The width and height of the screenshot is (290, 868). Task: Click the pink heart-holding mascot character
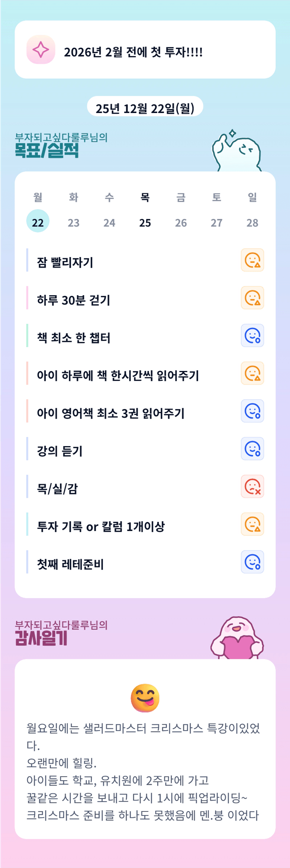[x=237, y=638]
